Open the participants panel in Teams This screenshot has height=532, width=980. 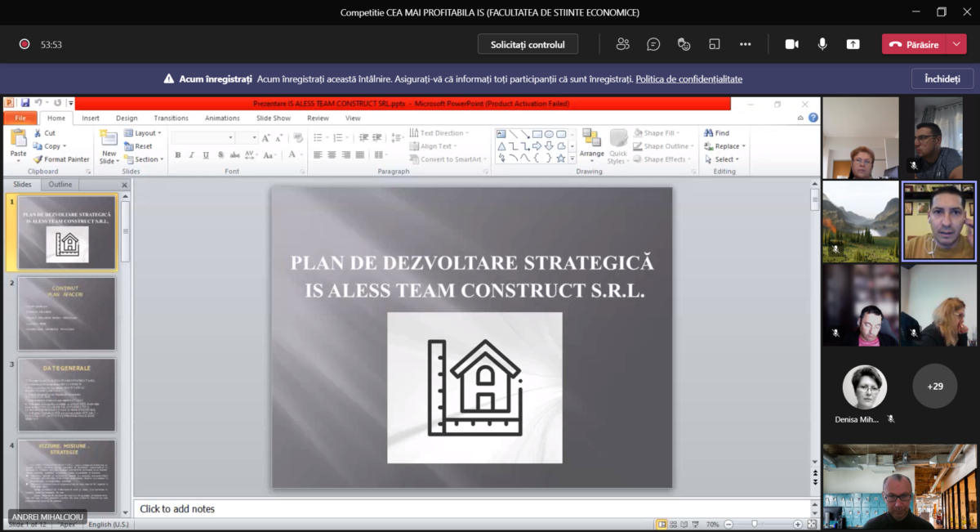tap(623, 44)
